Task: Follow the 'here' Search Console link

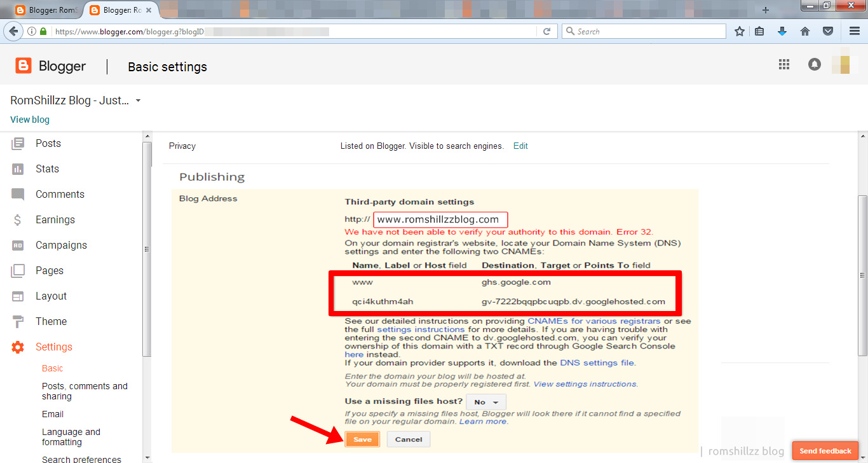Action: coord(354,354)
